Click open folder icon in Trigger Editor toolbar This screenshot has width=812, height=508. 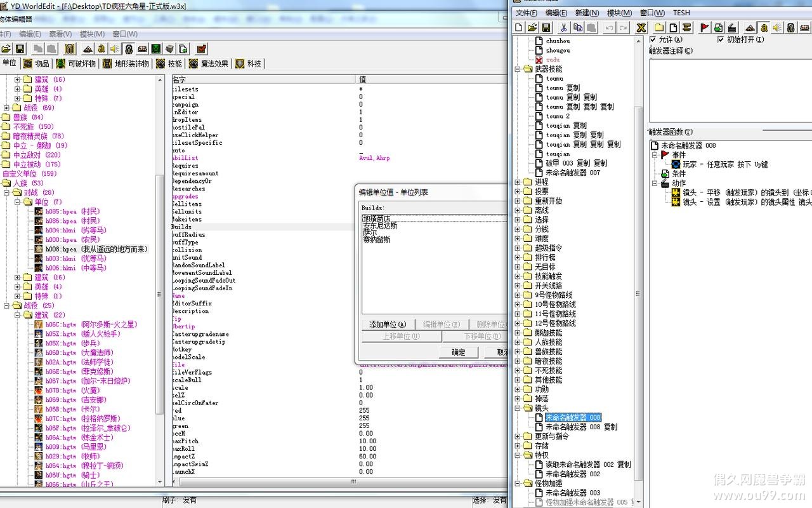tap(532, 27)
